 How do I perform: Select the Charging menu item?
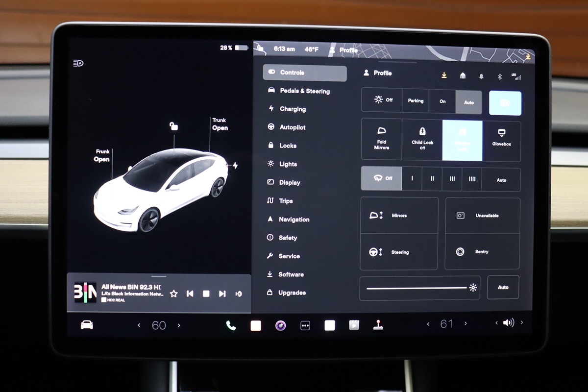[292, 109]
